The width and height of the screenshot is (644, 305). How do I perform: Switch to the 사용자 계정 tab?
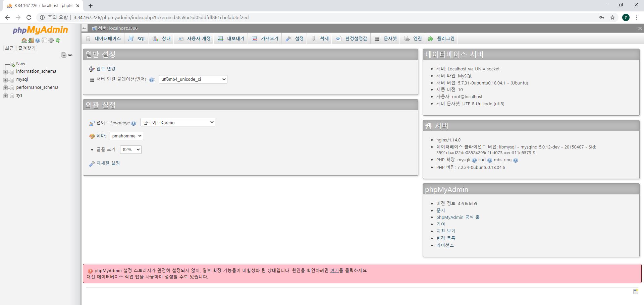coord(194,38)
